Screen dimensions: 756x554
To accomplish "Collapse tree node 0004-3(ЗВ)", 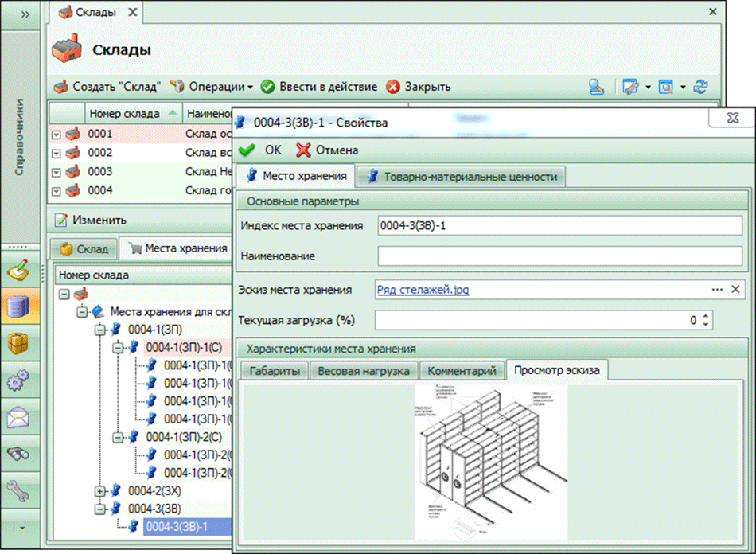I will click(x=99, y=509).
